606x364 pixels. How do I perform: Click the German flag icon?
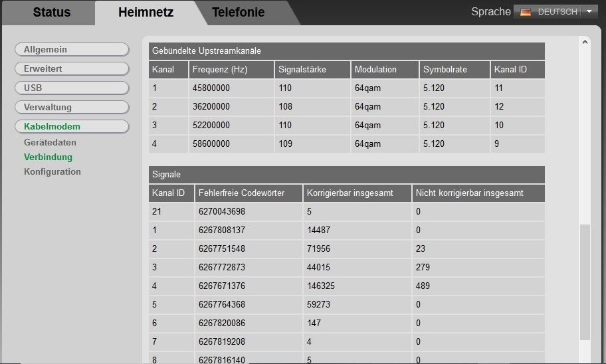[525, 13]
